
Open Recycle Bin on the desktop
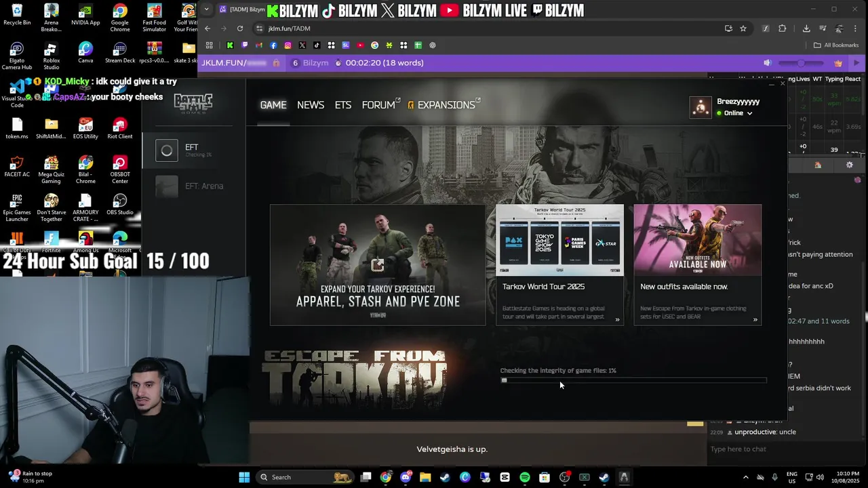tap(17, 14)
